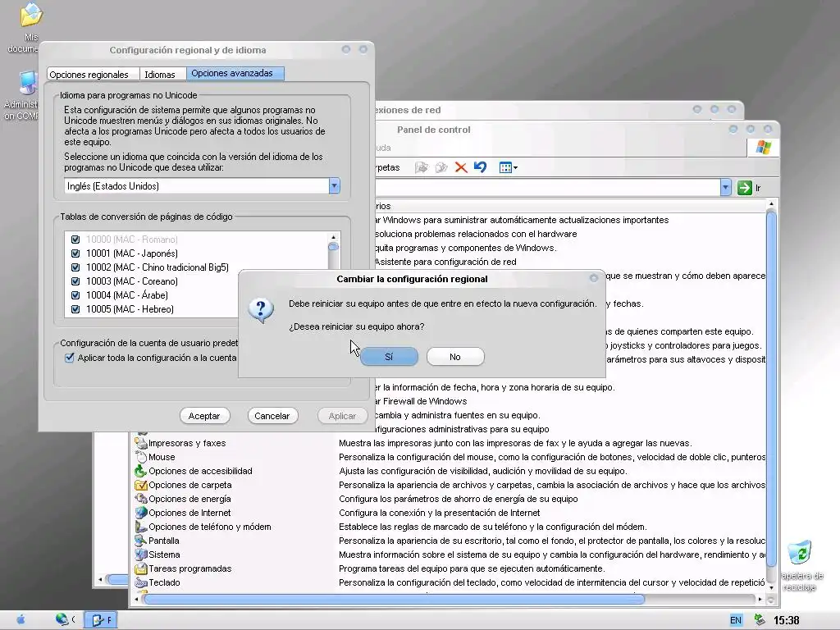This screenshot has height=630, width=840.
Task: Click Panel de control horizontal scrollbar thumb
Action: 394,599
